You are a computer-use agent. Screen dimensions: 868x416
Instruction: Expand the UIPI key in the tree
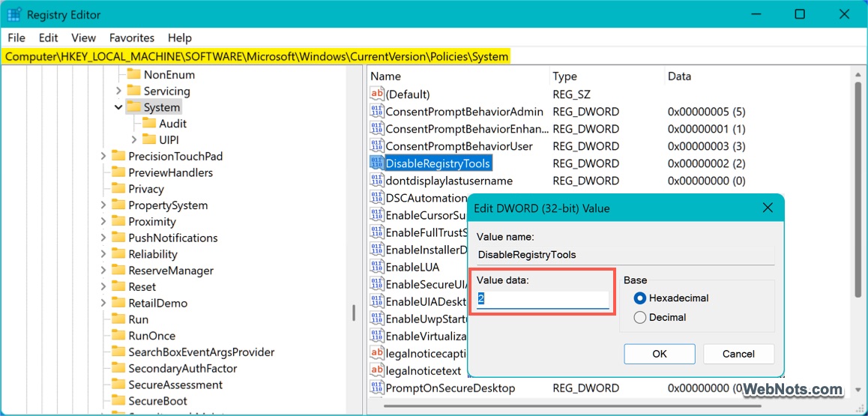134,140
